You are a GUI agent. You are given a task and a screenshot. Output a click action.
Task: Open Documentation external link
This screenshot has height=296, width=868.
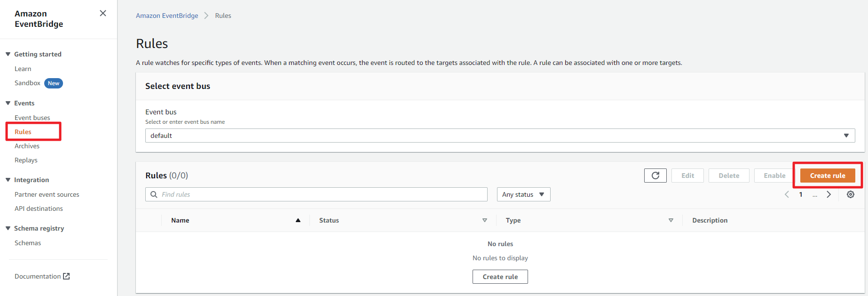coord(42,276)
